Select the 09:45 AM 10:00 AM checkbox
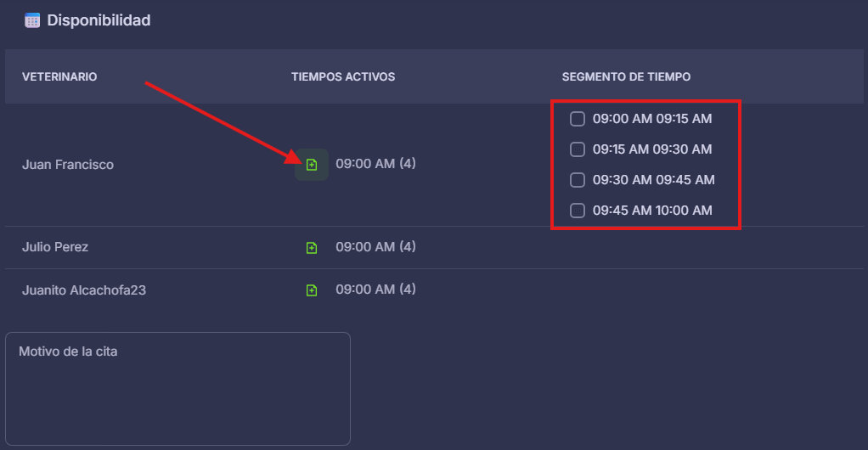 pyautogui.click(x=578, y=211)
